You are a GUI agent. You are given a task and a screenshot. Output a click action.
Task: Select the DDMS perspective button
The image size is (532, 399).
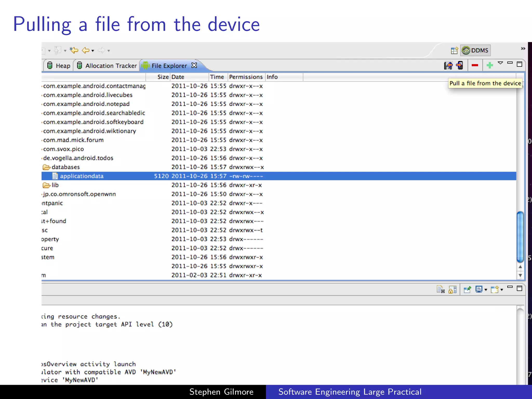point(475,50)
